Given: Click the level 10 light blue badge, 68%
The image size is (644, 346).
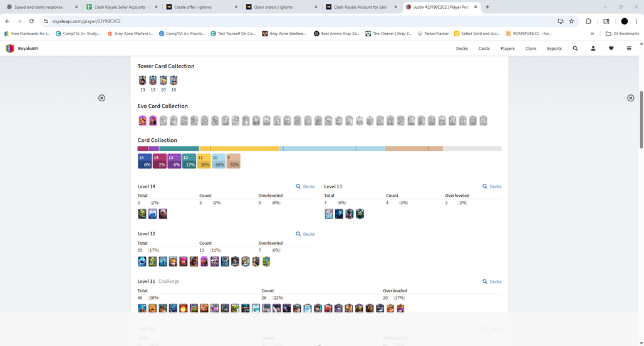Looking at the screenshot, I should coord(219,161).
